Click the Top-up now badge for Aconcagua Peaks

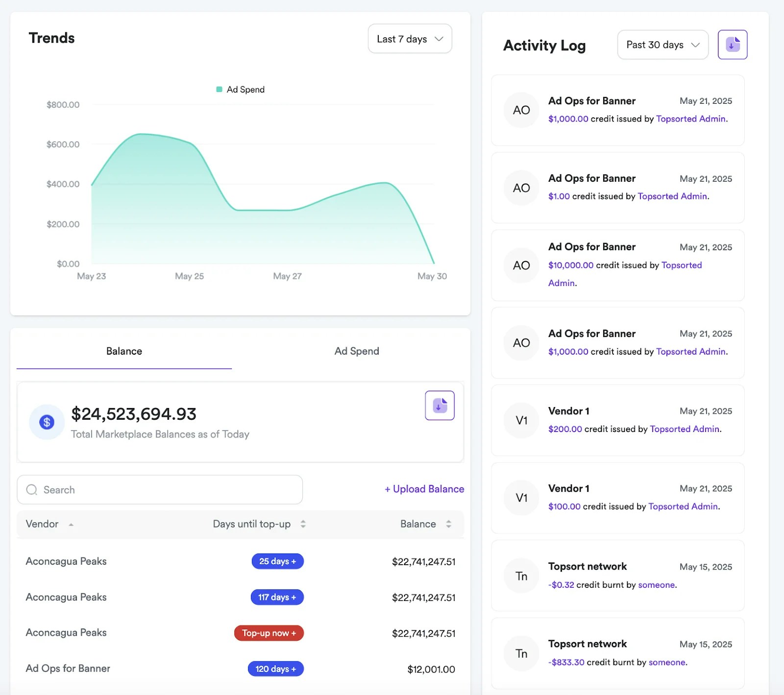269,633
